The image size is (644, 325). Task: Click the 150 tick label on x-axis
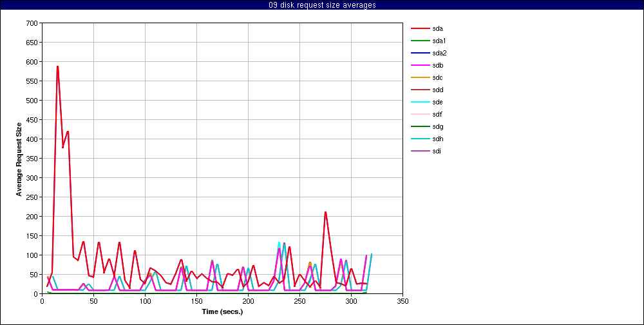click(x=196, y=300)
